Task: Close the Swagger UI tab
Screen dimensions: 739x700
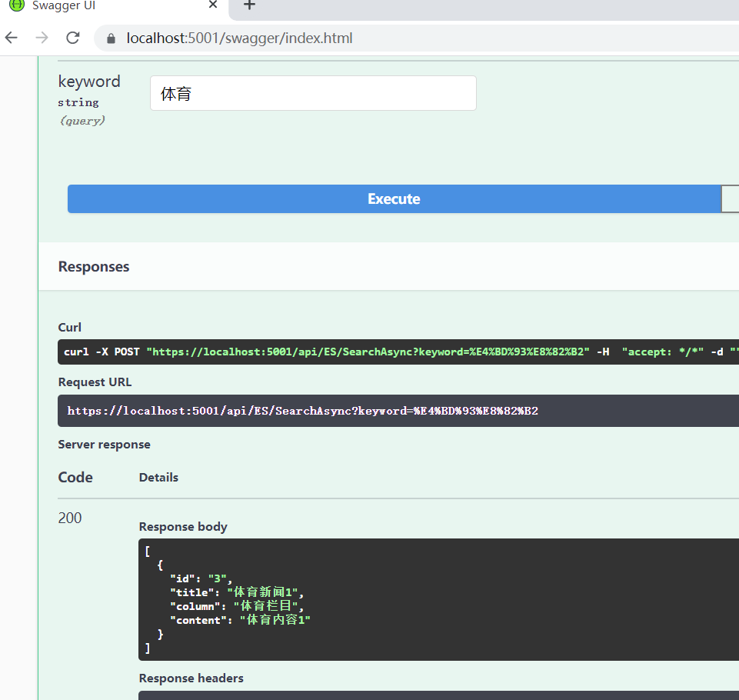Action: 213,6
